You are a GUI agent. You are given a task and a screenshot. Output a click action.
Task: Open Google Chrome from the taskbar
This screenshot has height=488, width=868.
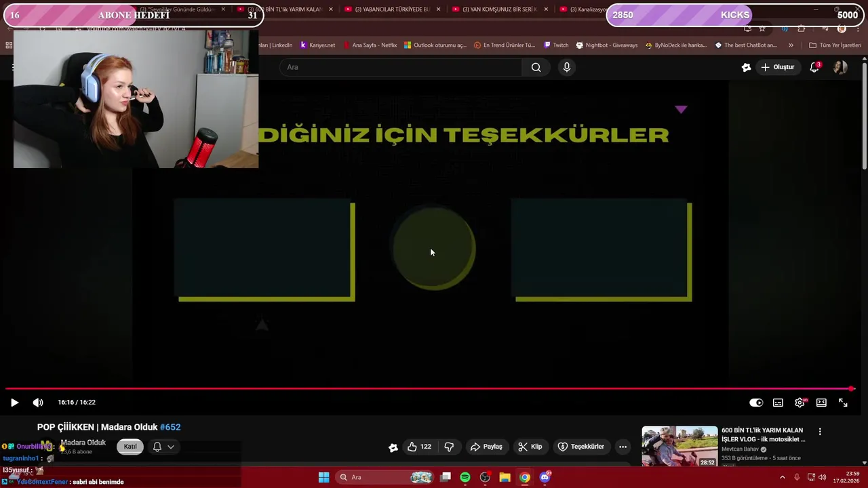[524, 477]
